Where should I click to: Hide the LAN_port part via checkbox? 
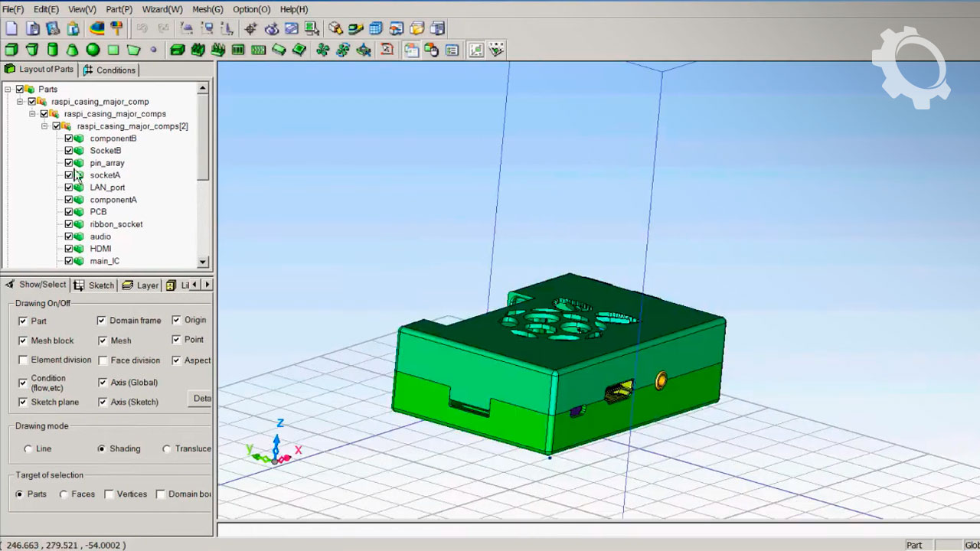[x=68, y=187]
